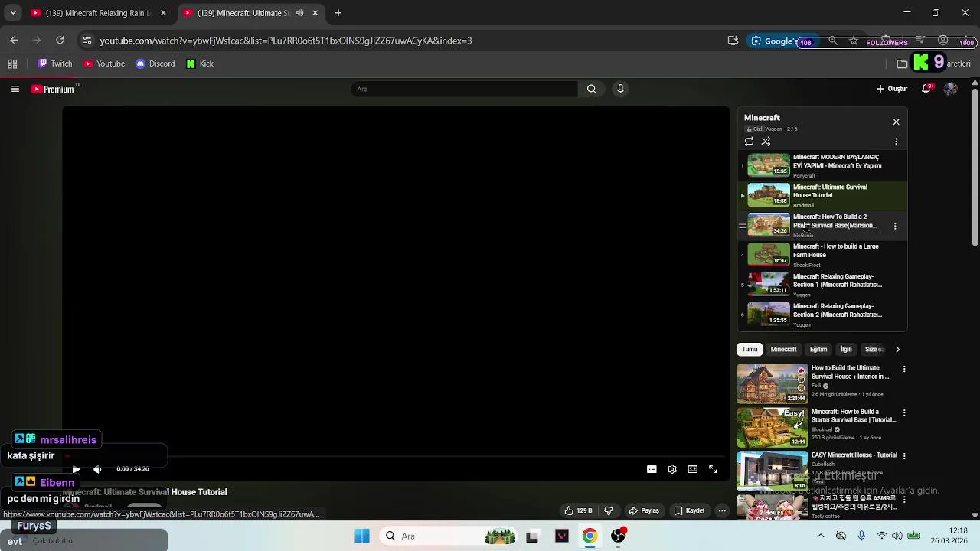This screenshot has height=551, width=980.
Task: Open options for EASY Minecraft House Tutorial
Action: click(x=904, y=456)
